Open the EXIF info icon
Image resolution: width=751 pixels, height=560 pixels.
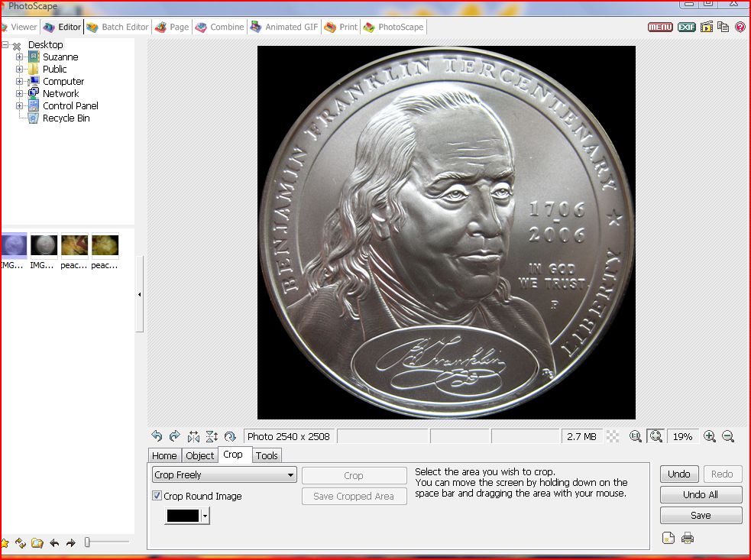686,27
